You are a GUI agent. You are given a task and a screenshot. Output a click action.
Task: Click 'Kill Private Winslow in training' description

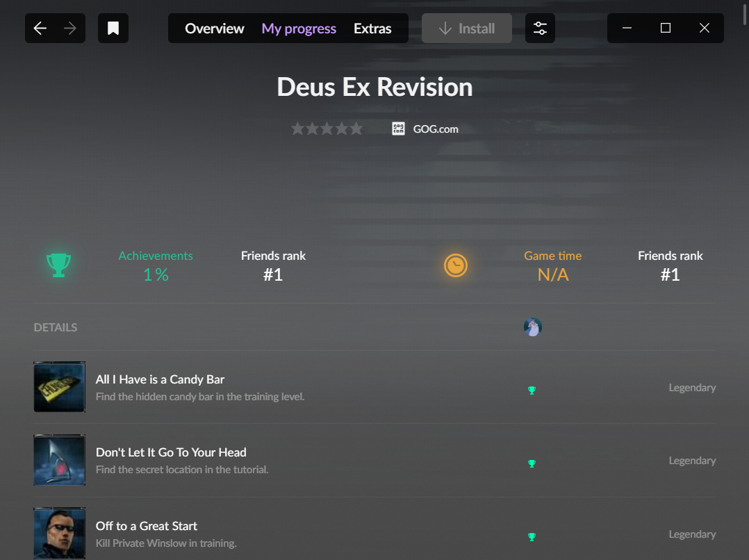click(166, 543)
